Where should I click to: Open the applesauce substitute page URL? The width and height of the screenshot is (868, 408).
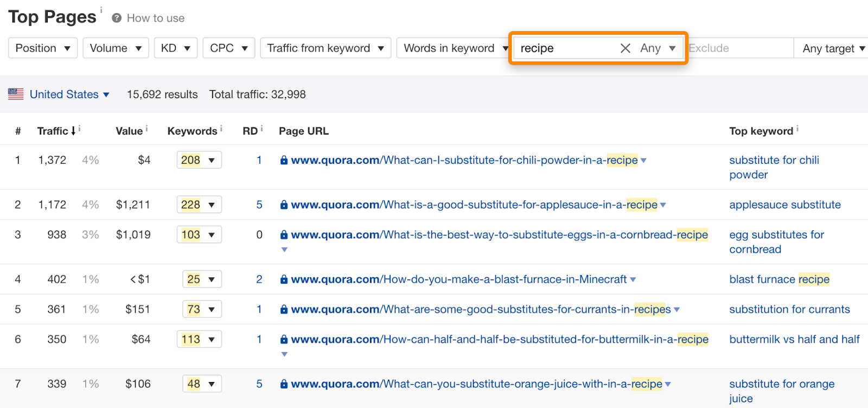click(474, 205)
